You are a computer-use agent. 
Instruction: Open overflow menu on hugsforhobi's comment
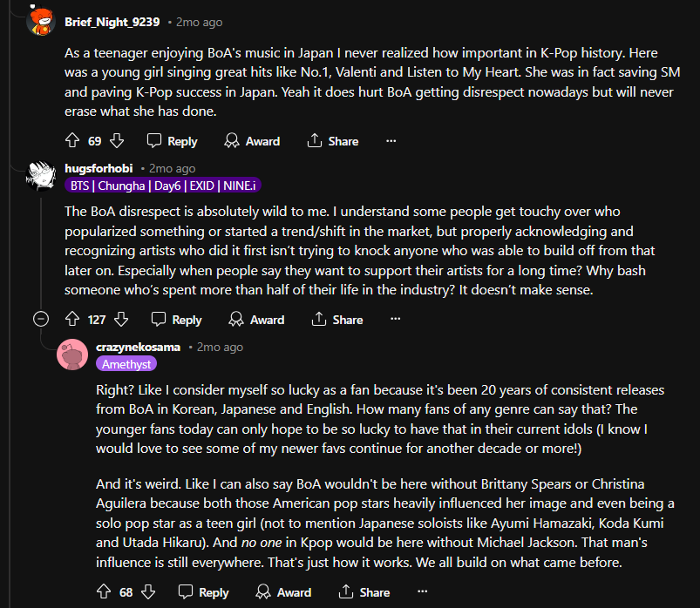click(x=396, y=319)
